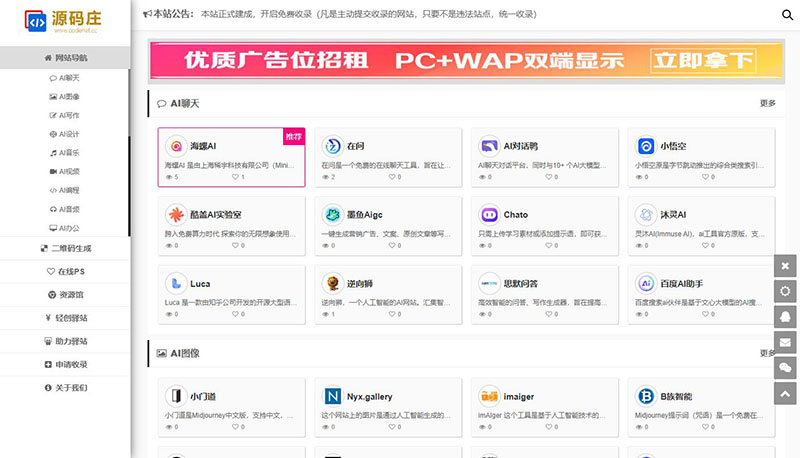Click 更多 next to AI聊天 heading

click(x=767, y=104)
